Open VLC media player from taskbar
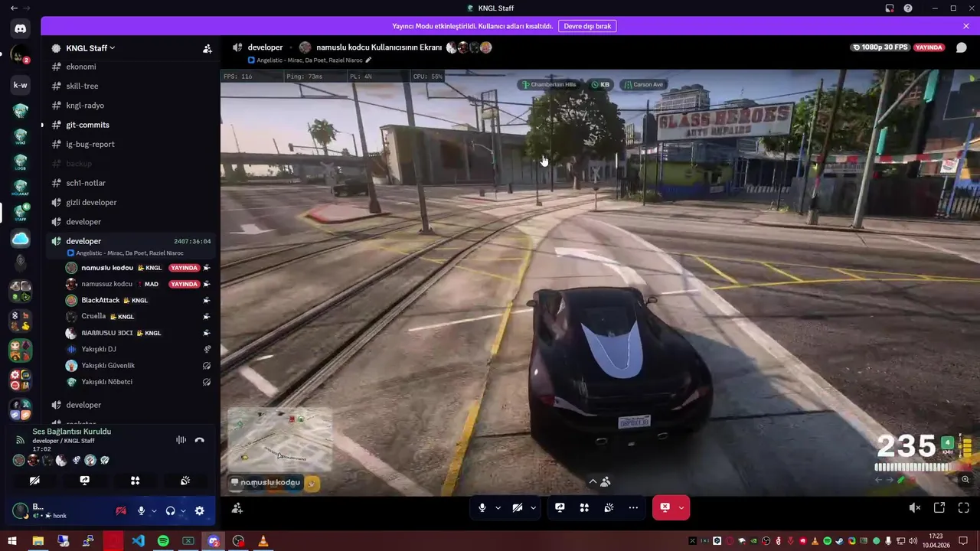The width and height of the screenshot is (980, 551). click(263, 541)
